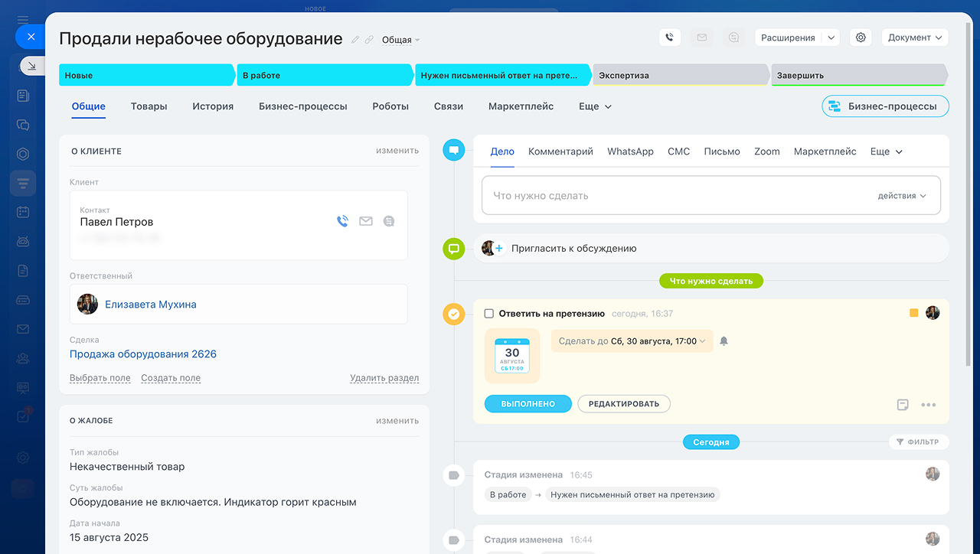The height and width of the screenshot is (554, 980).
Task: Click the 'Бизнес-процессы' button on the right
Action: pyautogui.click(x=885, y=106)
